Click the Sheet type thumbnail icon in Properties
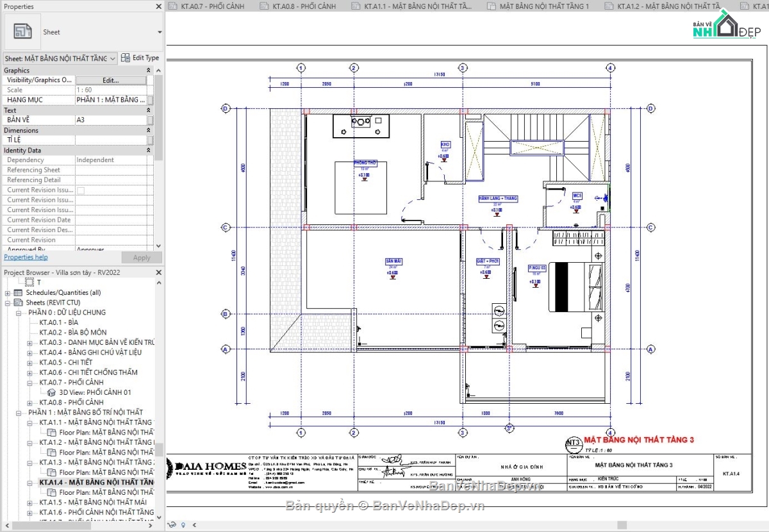The height and width of the screenshot is (532, 769). (x=22, y=31)
